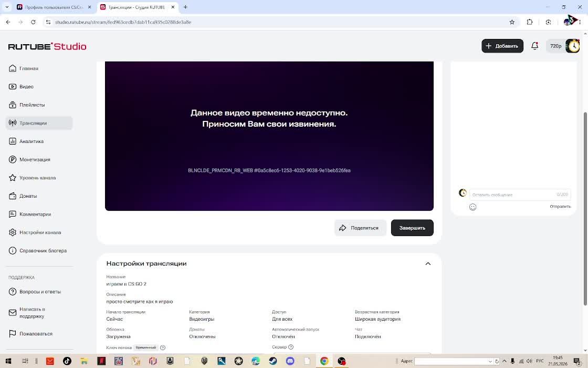Click the browser address bar URL
This screenshot has height=368, width=588.
[123, 22]
